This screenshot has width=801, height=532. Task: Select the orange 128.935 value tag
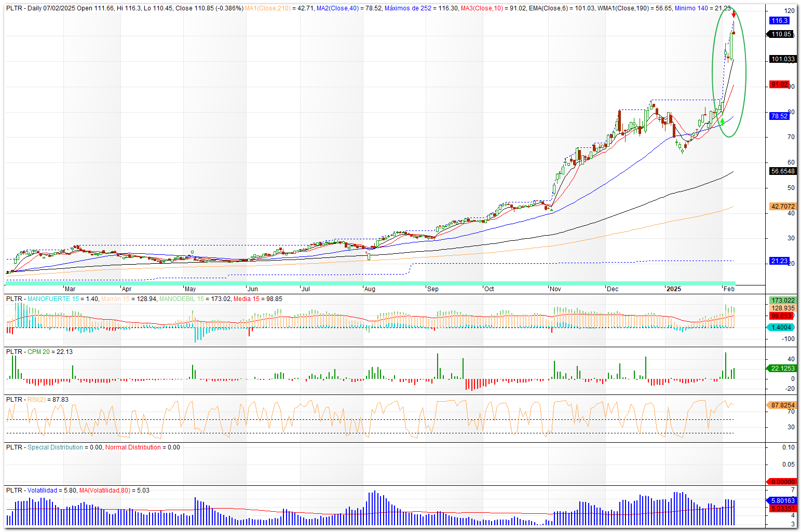783,308
